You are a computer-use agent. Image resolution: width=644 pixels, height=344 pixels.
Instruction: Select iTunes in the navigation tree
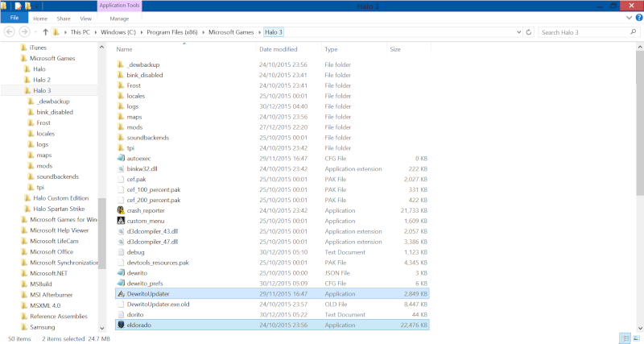click(x=38, y=48)
